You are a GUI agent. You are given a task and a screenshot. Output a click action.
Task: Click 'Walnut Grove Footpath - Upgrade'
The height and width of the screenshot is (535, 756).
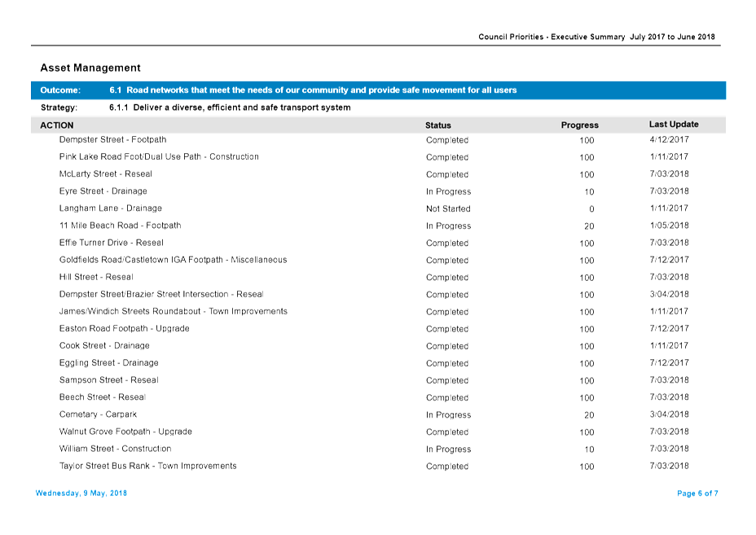[125, 432]
